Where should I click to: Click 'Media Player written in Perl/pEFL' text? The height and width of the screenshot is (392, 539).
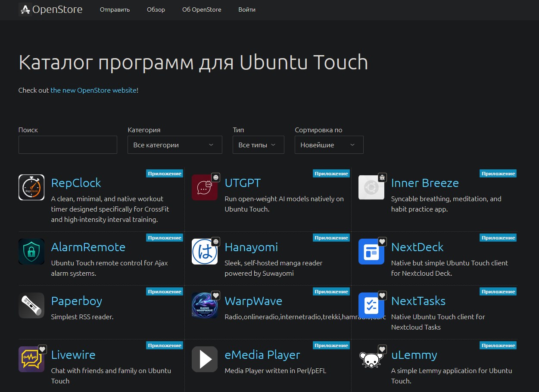point(275,370)
